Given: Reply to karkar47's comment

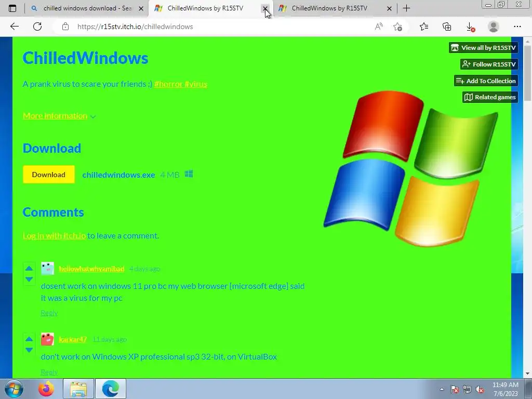Looking at the screenshot, I should coord(49,372).
